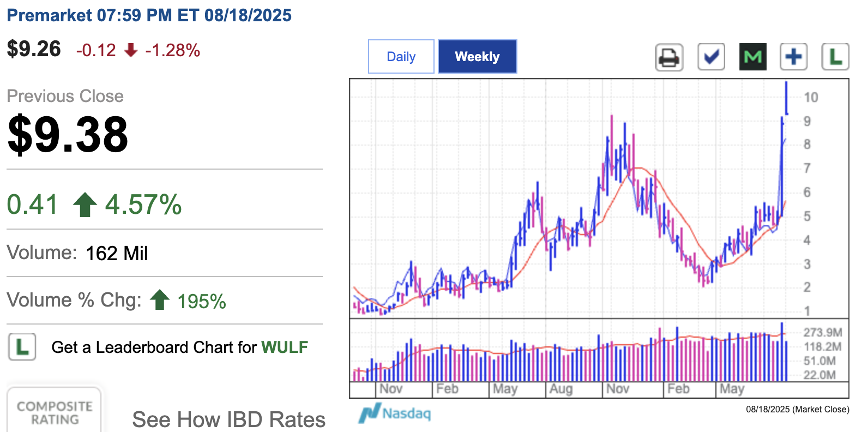Select the Weekly chart tab
The width and height of the screenshot is (868, 432).
point(478,56)
